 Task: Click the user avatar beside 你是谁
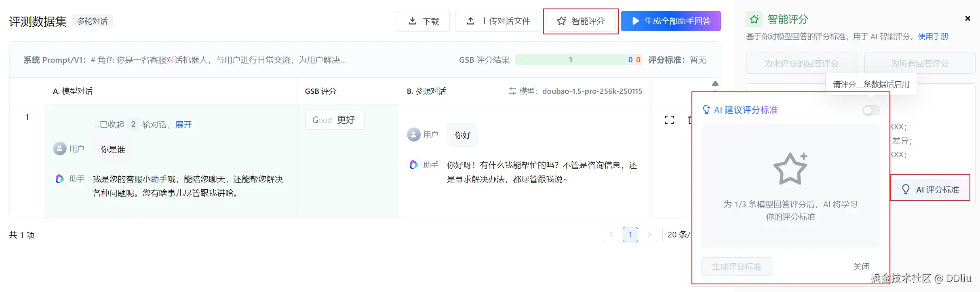(60, 148)
